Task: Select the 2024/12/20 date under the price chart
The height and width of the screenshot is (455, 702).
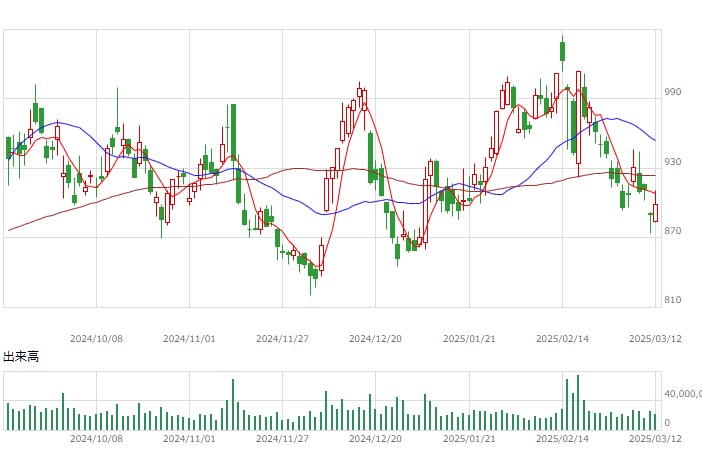Action: 376,339
